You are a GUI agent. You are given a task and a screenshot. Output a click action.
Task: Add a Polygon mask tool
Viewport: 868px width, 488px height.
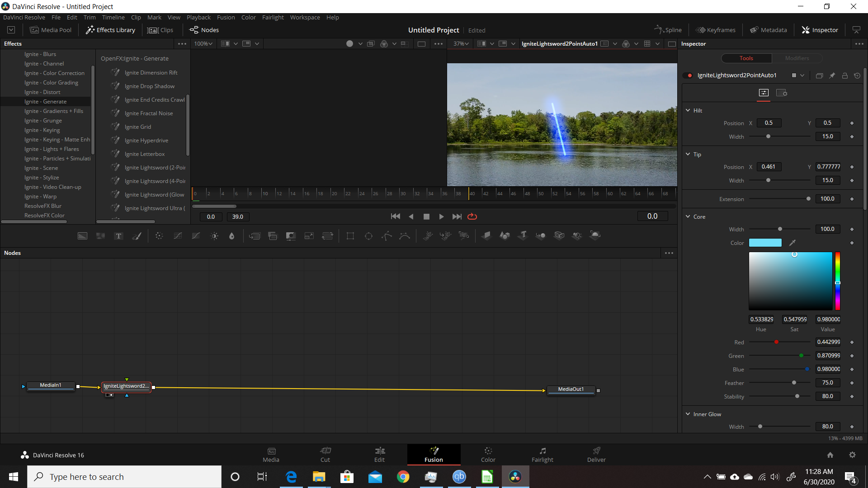[387, 236]
